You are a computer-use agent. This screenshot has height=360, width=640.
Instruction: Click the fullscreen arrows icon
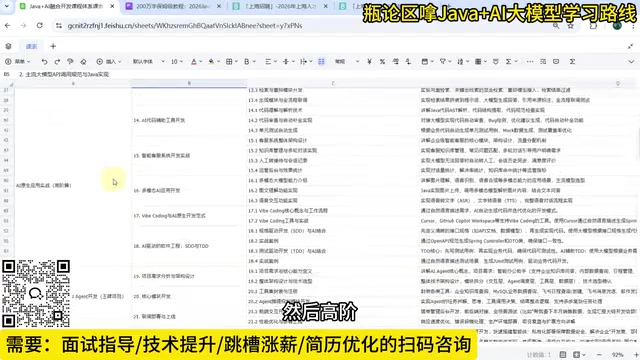[x=630, y=46]
